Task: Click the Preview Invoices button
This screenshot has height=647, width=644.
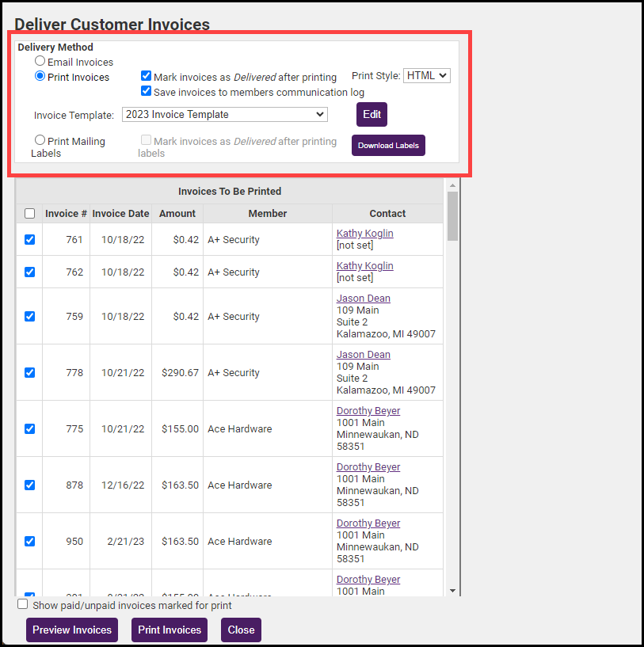Action: point(72,630)
